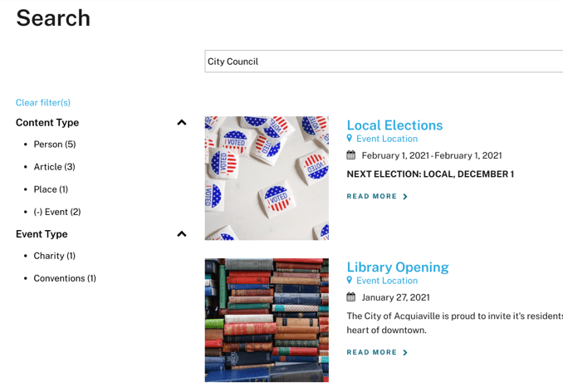This screenshot has height=392, width=563.
Task: Open the Library Opening title link
Action: click(x=397, y=267)
